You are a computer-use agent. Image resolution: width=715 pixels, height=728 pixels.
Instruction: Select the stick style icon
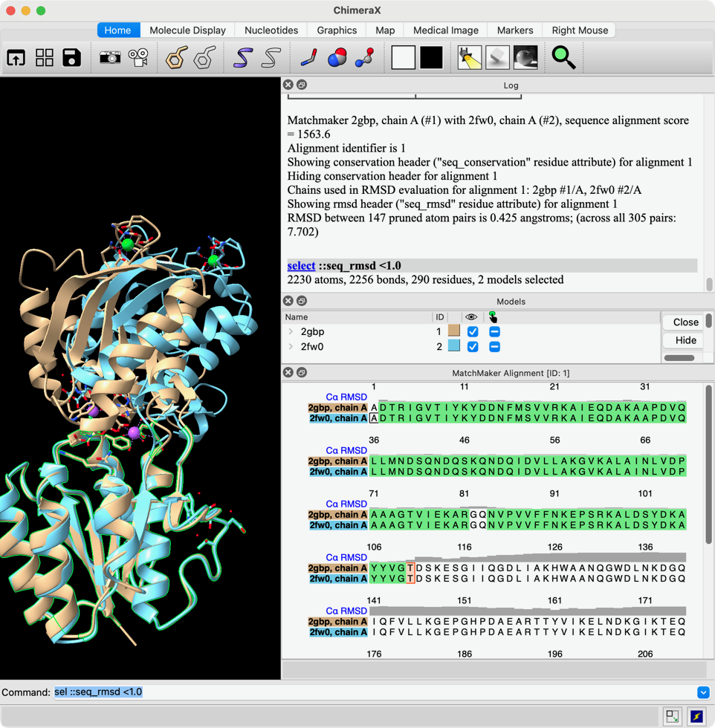309,58
